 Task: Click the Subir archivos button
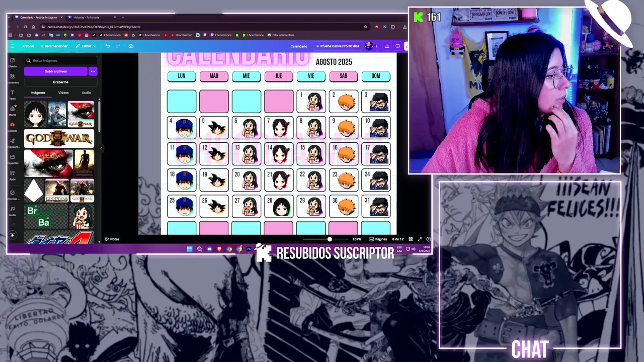[x=56, y=71]
